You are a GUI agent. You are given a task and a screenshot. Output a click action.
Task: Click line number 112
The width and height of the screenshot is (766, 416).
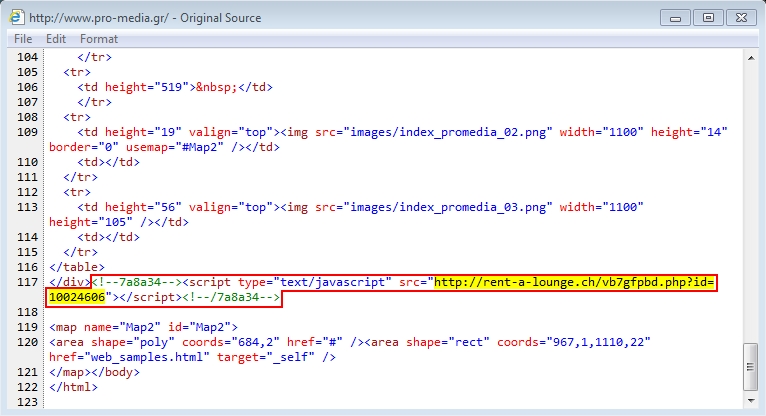pyautogui.click(x=27, y=192)
